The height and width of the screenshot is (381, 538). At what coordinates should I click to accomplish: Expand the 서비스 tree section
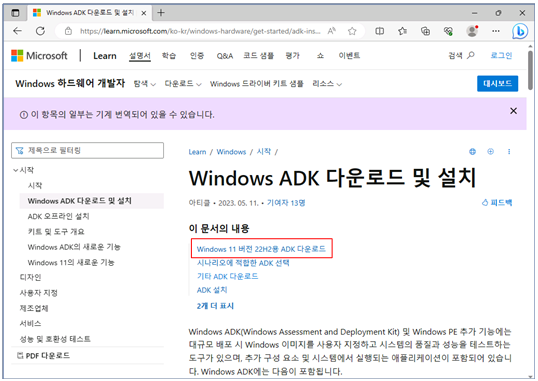(x=30, y=324)
